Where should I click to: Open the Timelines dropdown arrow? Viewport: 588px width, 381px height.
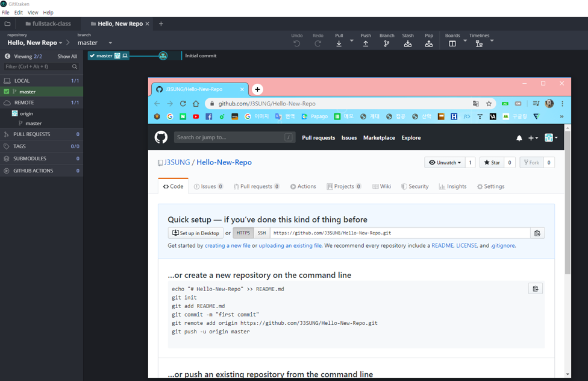492,40
